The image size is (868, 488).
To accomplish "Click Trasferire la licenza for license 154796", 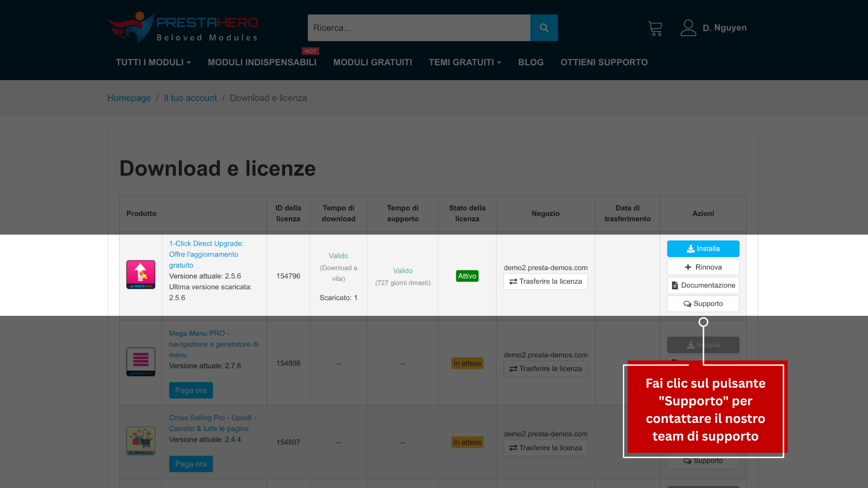I will click(x=546, y=282).
